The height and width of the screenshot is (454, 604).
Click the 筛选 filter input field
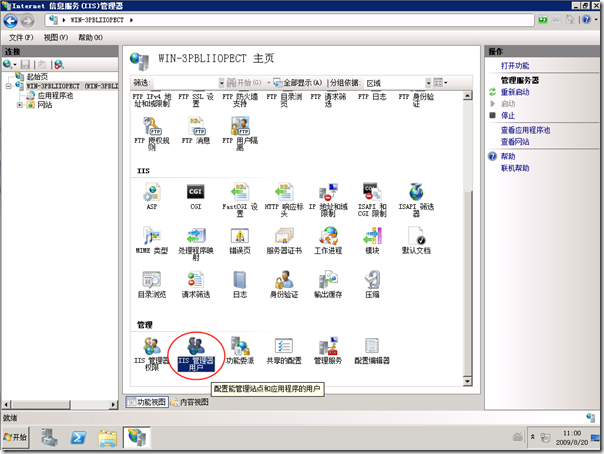pyautogui.click(x=186, y=83)
